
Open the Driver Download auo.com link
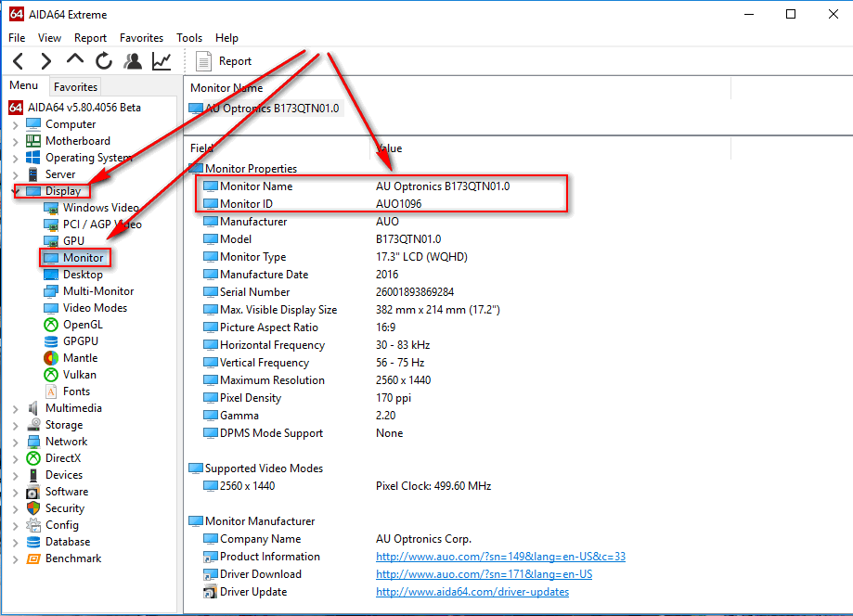[x=484, y=574]
